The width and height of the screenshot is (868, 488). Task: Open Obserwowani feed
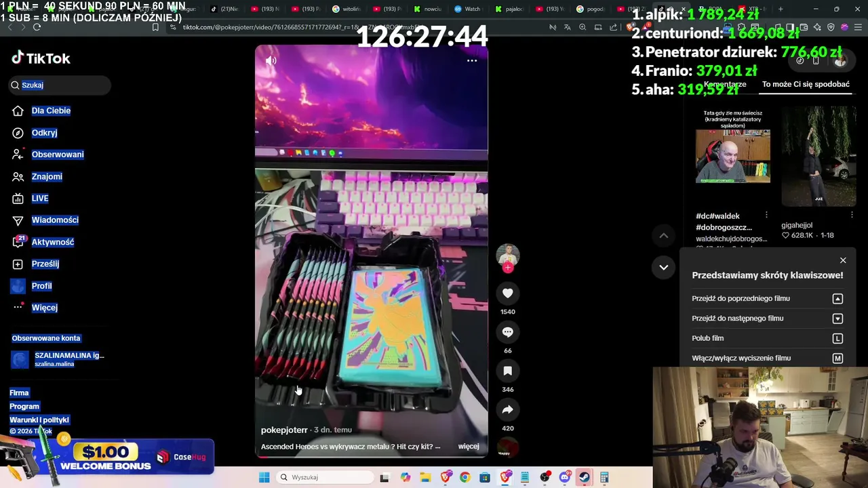[58, 155]
